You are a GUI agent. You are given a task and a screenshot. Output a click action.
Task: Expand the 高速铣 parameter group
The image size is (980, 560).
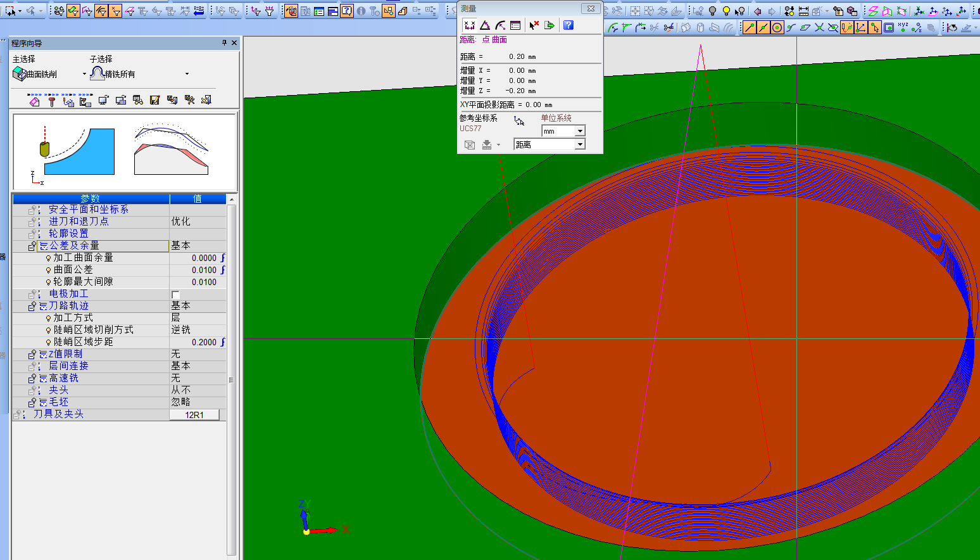(x=32, y=379)
